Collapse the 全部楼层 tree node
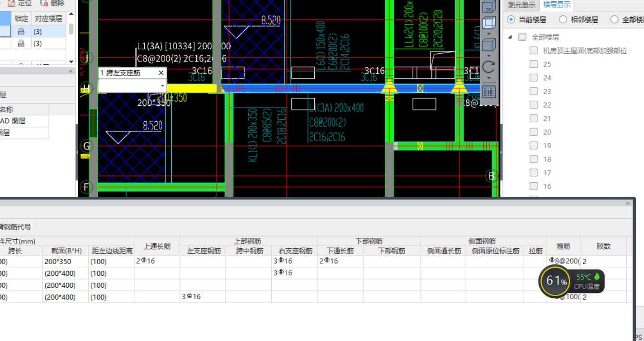This screenshot has width=644, height=341. (x=510, y=37)
